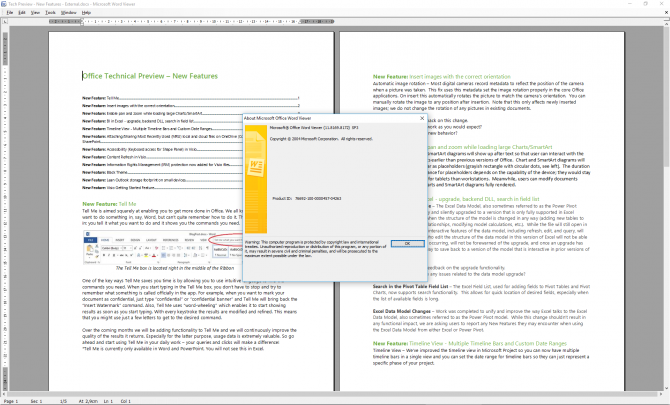
Task: Click the "Visio Getting Started feature" contents entry
Action: click(162, 188)
